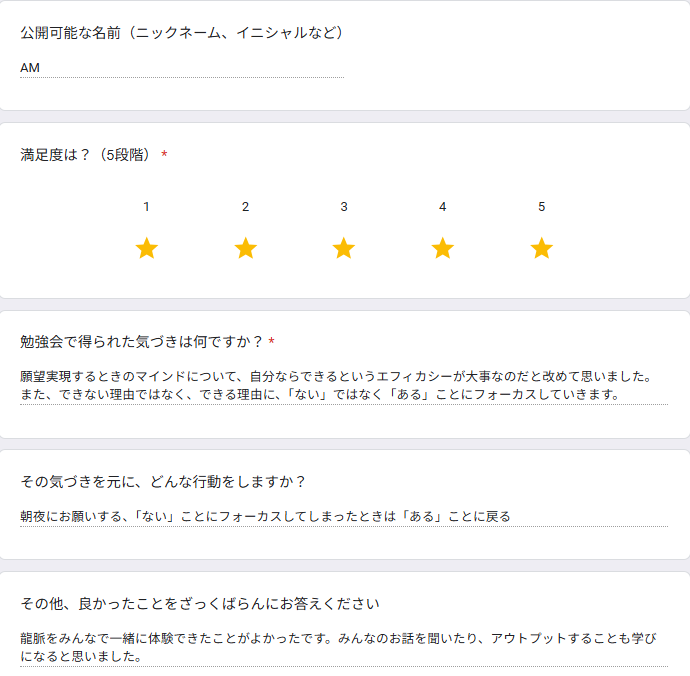Click the answer field mentioning 龍脈
This screenshot has width=690, height=676.
[x=344, y=648]
